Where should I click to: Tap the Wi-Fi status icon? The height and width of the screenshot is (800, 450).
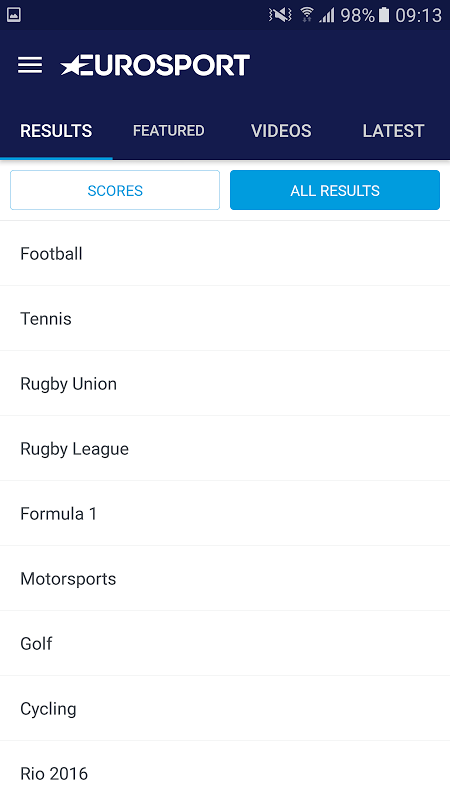coord(307,15)
